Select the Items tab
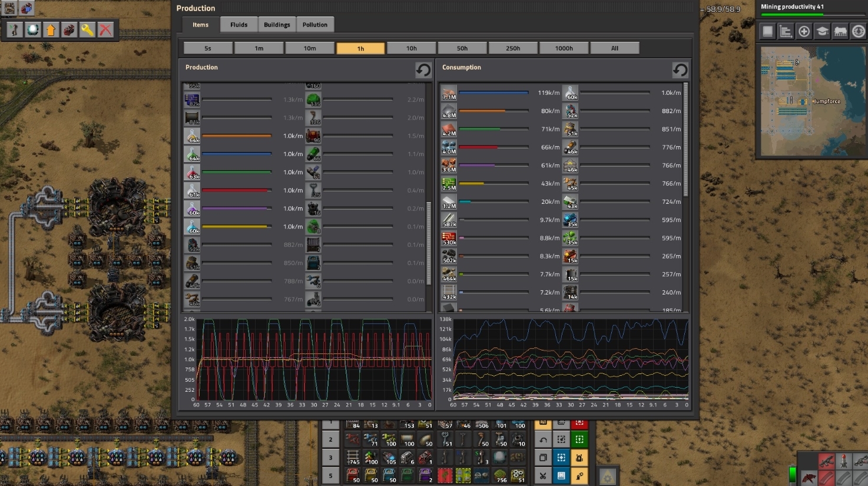 coord(200,25)
